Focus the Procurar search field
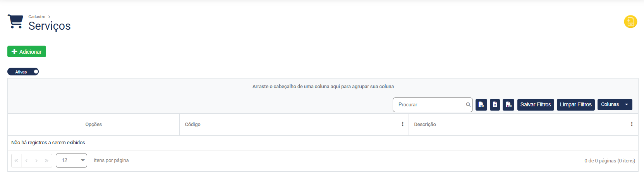This screenshot has height=186, width=644. pos(428,105)
